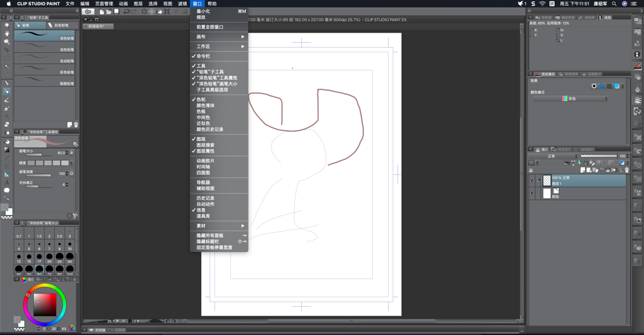Screen dimensions: 644x335
Task: Select the 浅色铅笔 brush preset
Action: click(45, 49)
